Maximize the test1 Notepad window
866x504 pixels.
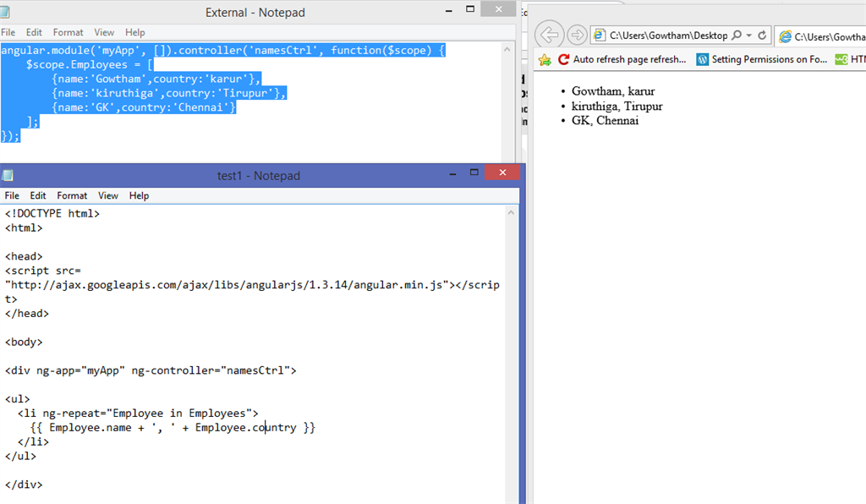(474, 173)
